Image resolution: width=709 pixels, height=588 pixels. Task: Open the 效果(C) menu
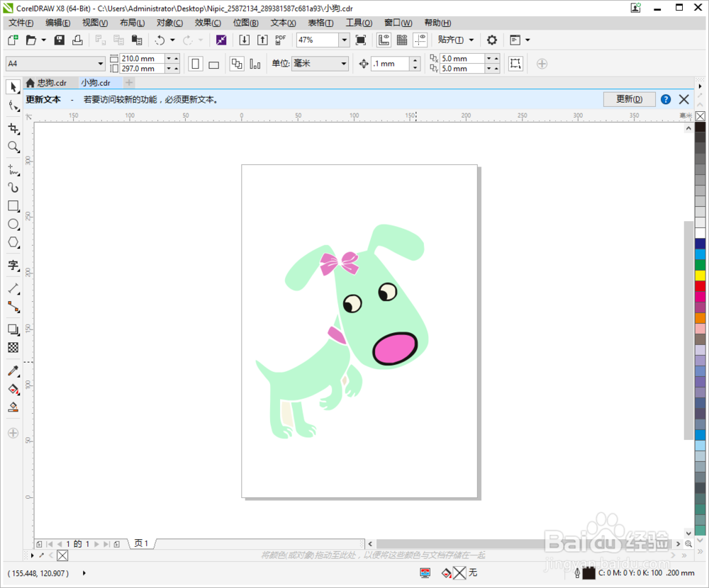point(208,23)
